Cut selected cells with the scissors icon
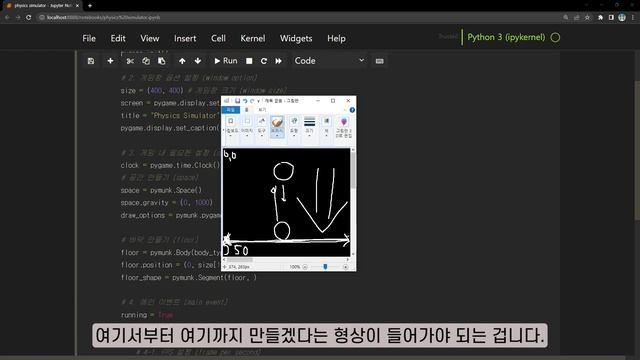Viewport: 640px width, 360px height. point(130,61)
